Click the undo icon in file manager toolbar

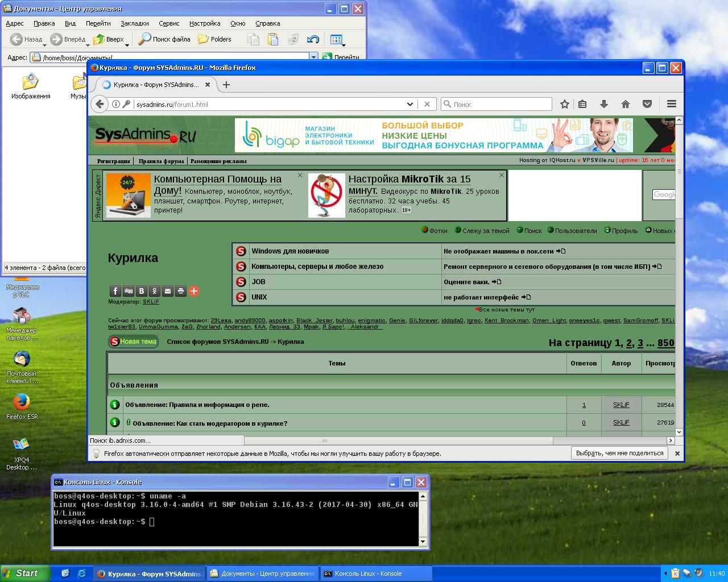(x=313, y=39)
